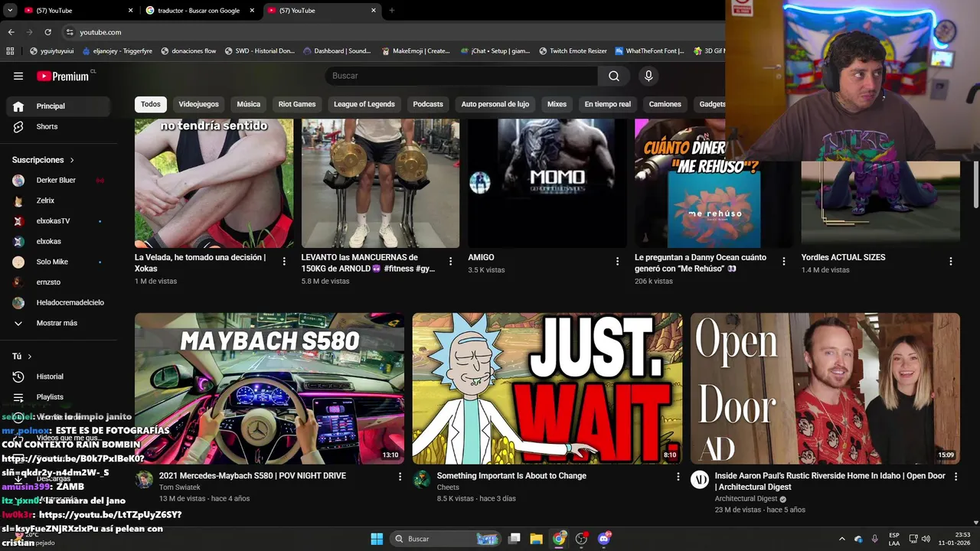Open File Explorer from the taskbar
The image size is (980, 551).
click(x=536, y=539)
